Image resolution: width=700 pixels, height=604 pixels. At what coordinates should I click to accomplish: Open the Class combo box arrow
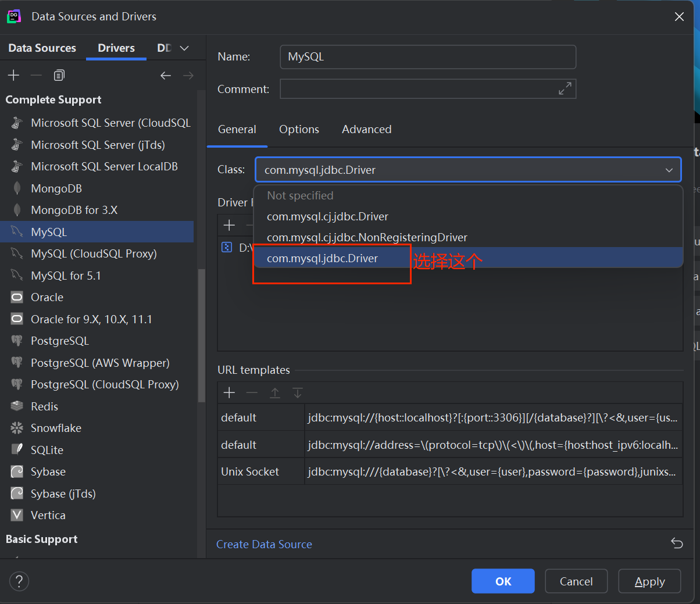669,170
